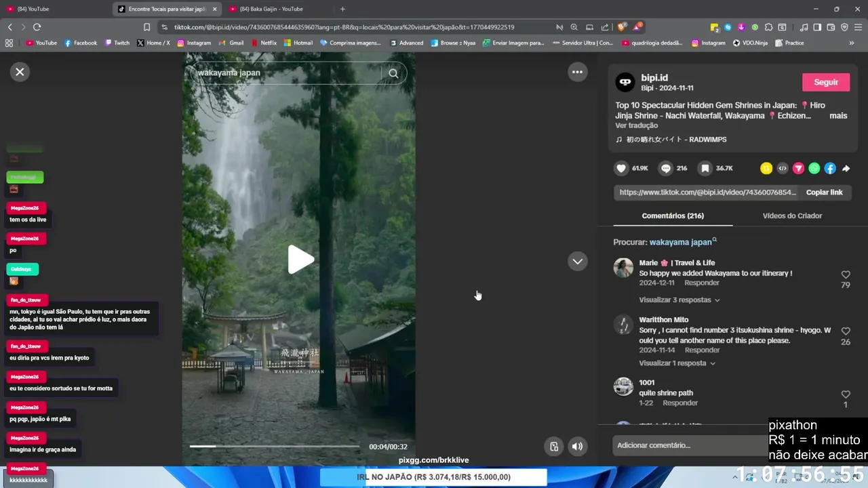This screenshot has height=488, width=868.
Task: Go to next video with down chevron
Action: click(x=577, y=261)
